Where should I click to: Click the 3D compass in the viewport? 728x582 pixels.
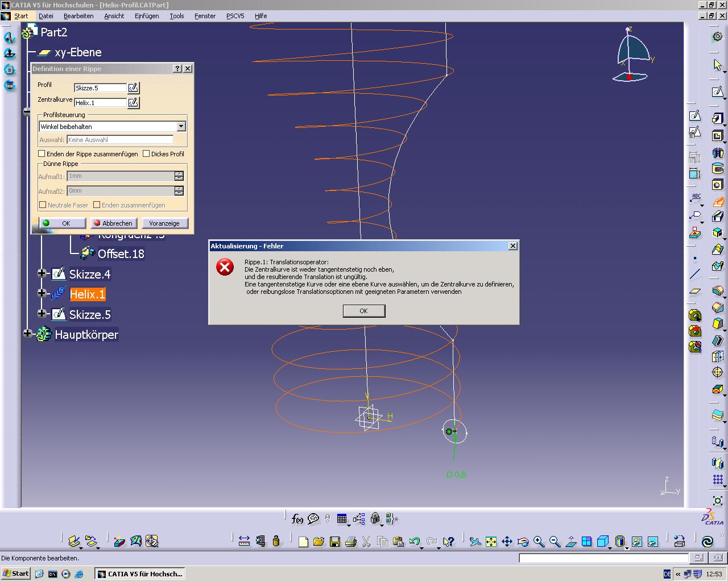click(634, 54)
